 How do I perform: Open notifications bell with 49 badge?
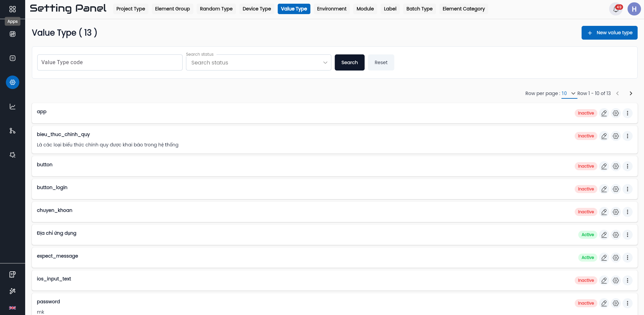click(x=616, y=9)
